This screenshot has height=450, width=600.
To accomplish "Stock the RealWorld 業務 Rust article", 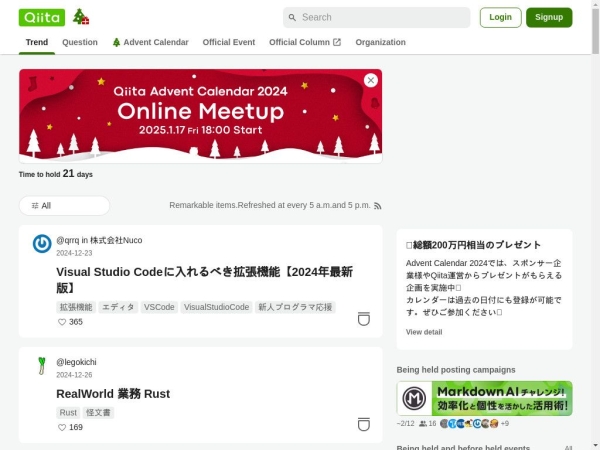I will [364, 424].
